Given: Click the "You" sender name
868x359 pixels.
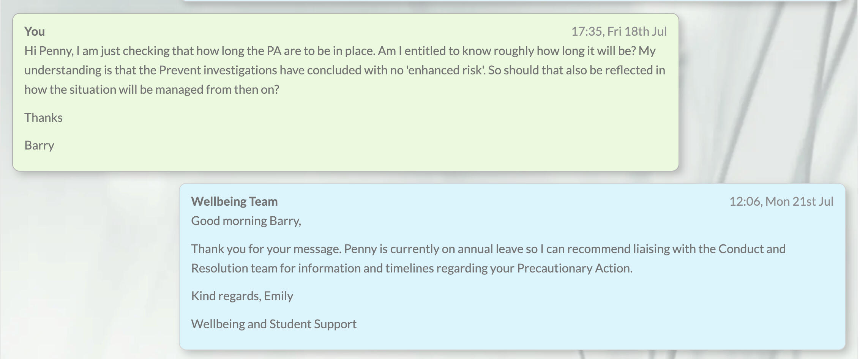Looking at the screenshot, I should tap(35, 31).
